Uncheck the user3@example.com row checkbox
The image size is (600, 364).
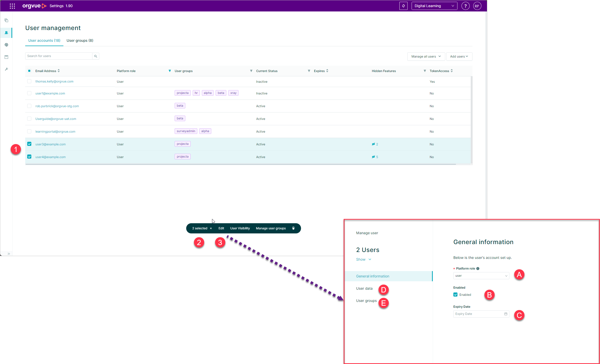click(29, 144)
